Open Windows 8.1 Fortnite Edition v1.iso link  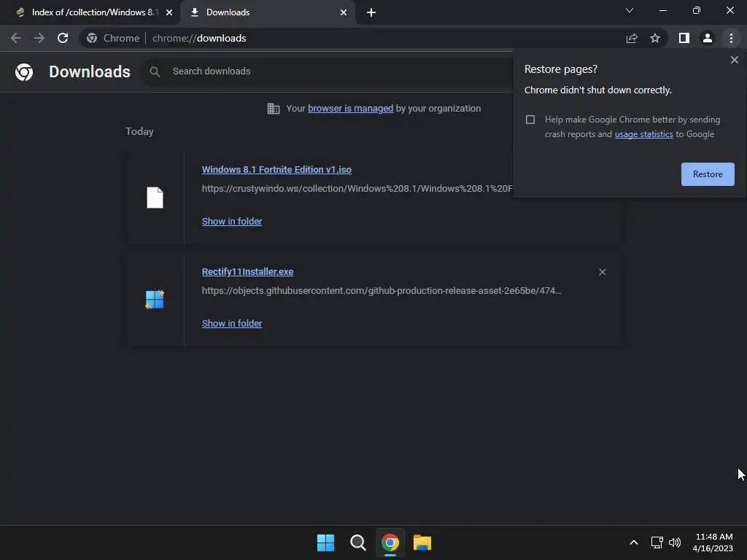pyautogui.click(x=276, y=169)
